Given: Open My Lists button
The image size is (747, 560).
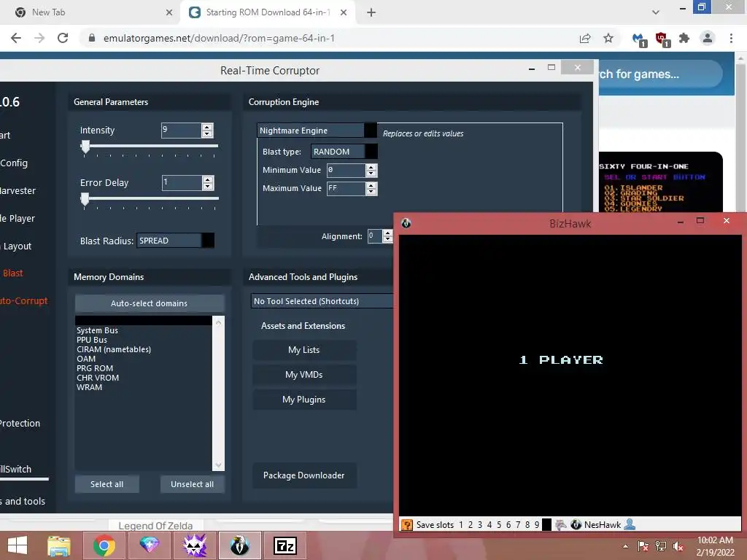Looking at the screenshot, I should click(x=304, y=350).
